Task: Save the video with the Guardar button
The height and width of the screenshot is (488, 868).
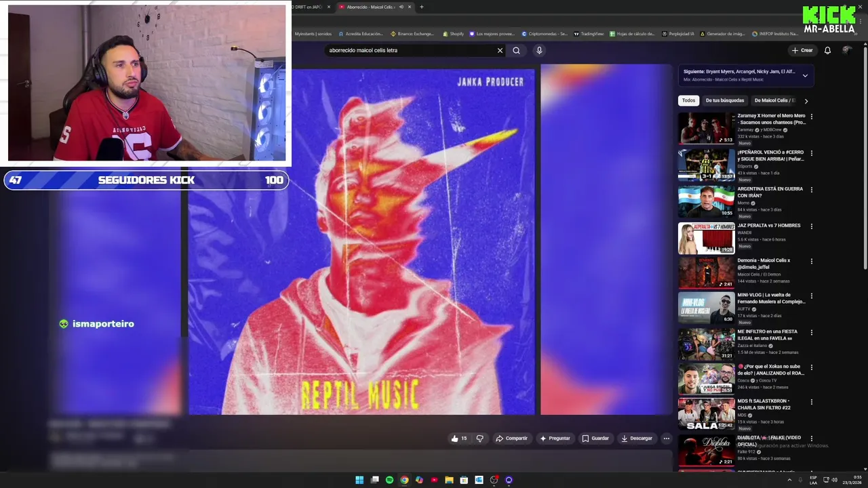Action: pyautogui.click(x=595, y=439)
